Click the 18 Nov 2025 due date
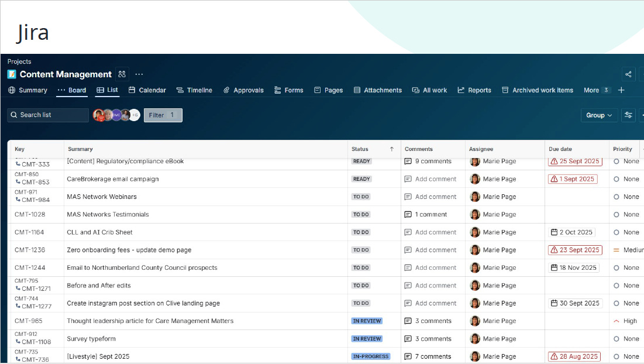The image size is (644, 364). 573,267
